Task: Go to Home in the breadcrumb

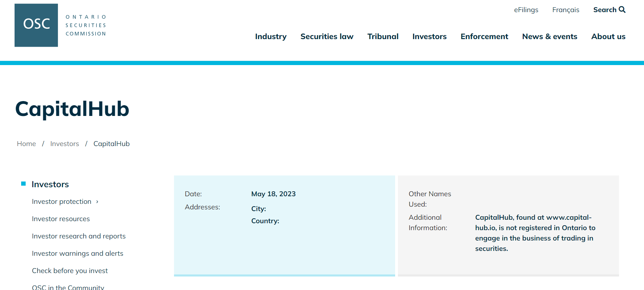Action: click(26, 144)
